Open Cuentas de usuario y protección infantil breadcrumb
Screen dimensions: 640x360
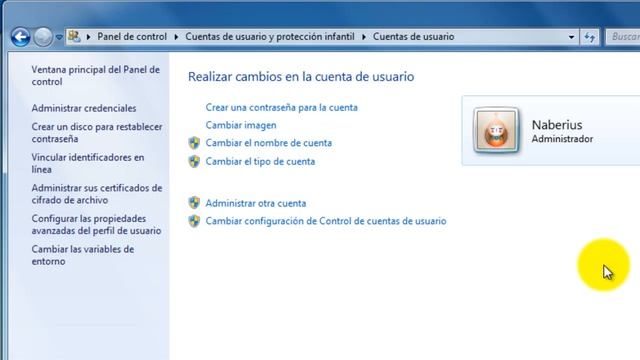pyautogui.click(x=270, y=37)
